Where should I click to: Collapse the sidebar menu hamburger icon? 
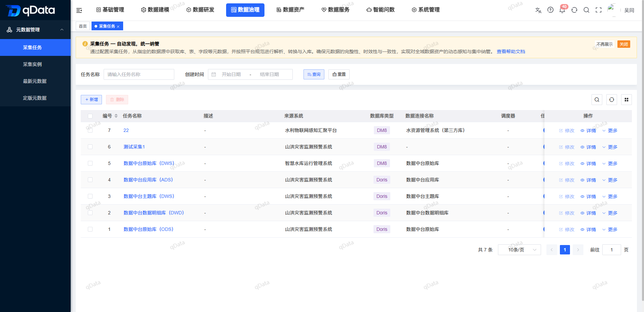[79, 10]
